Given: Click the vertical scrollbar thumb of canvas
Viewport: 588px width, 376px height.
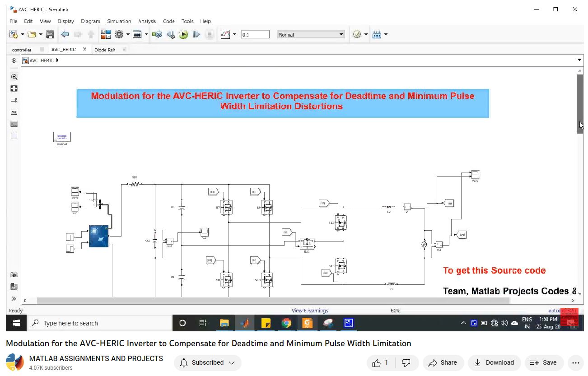Looking at the screenshot, I should 580,104.
